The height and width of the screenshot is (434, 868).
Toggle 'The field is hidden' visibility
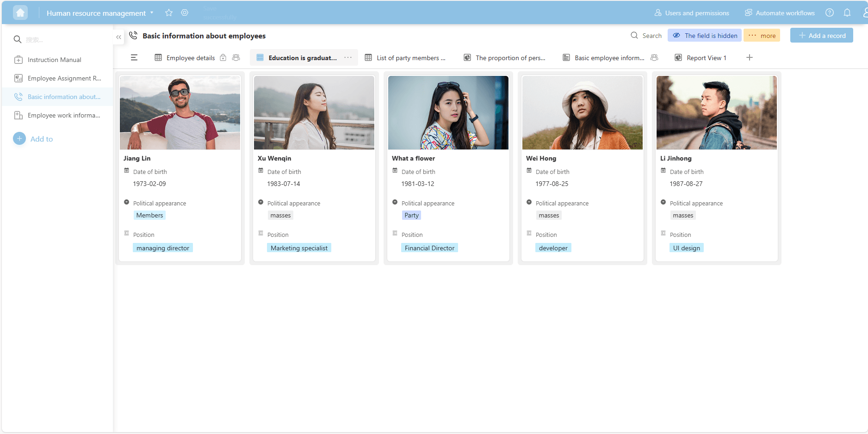pos(705,36)
